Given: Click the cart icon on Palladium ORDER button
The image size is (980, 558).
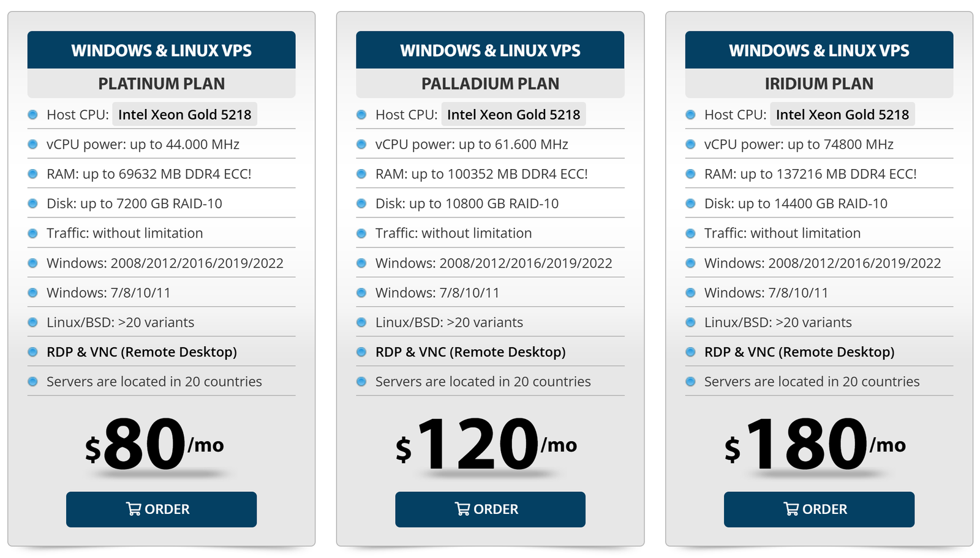Looking at the screenshot, I should (462, 509).
